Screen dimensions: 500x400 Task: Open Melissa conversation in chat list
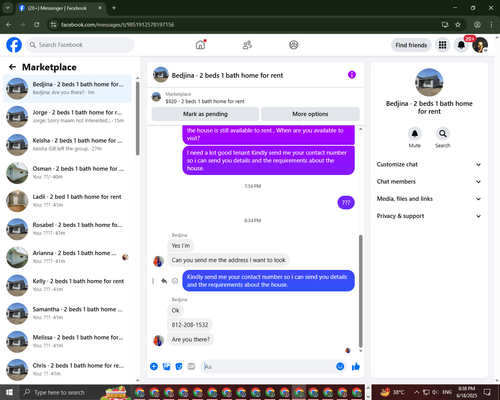coord(68,341)
